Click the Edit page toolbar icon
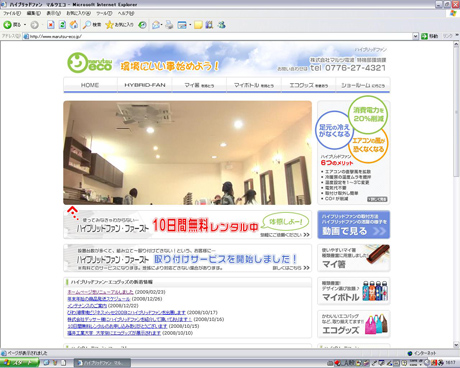Image resolution: width=460 pixels, height=368 pixels. (182, 25)
